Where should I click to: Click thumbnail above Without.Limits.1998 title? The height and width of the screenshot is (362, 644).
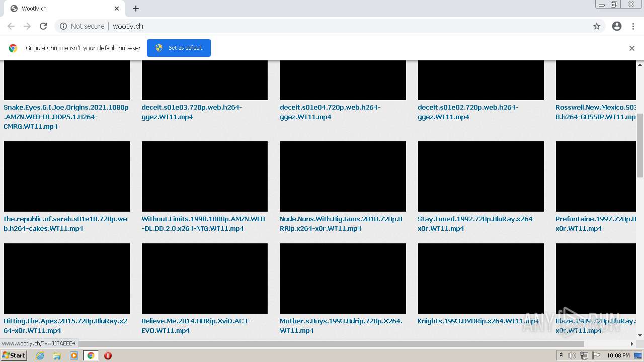[205, 176]
